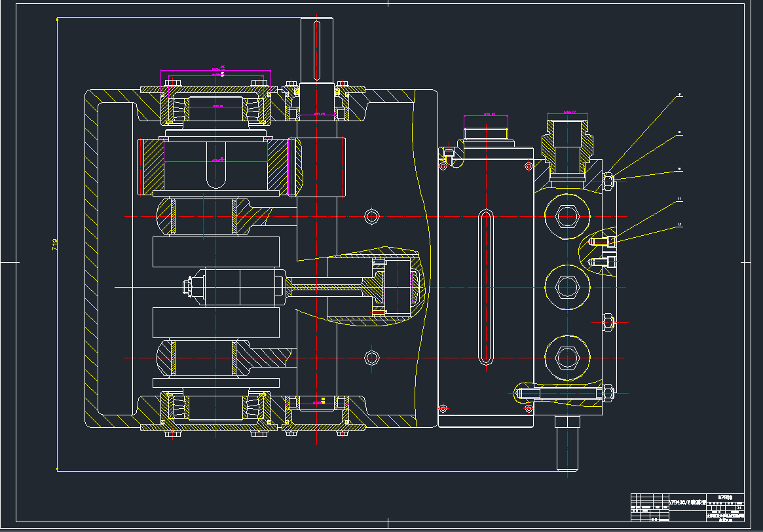Screen dimensions: 763x532
Task: Click the topmost part-number leader label
Action: [680, 96]
